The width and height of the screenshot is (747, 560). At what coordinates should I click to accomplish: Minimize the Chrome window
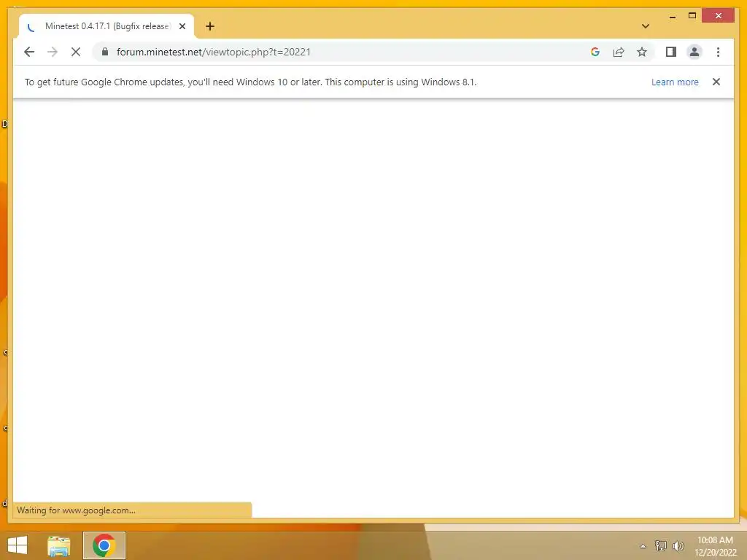[672, 16]
